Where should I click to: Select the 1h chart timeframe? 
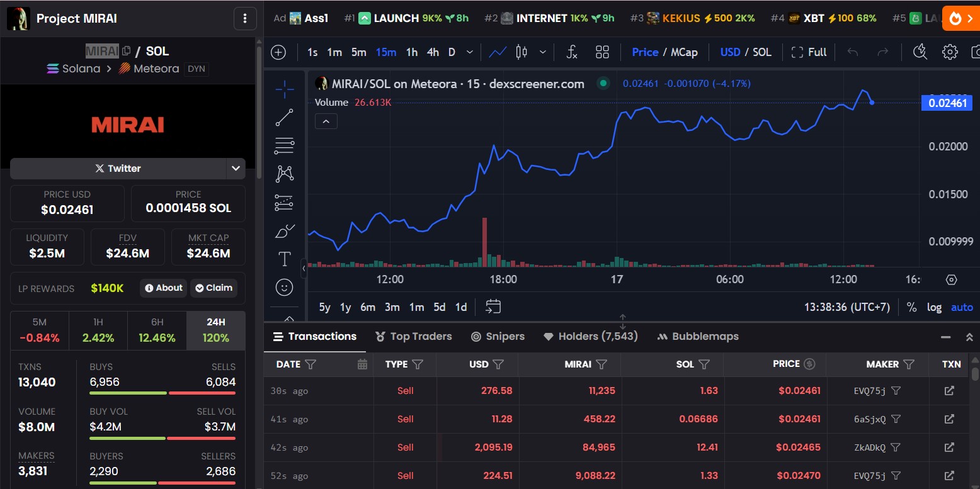(x=412, y=52)
